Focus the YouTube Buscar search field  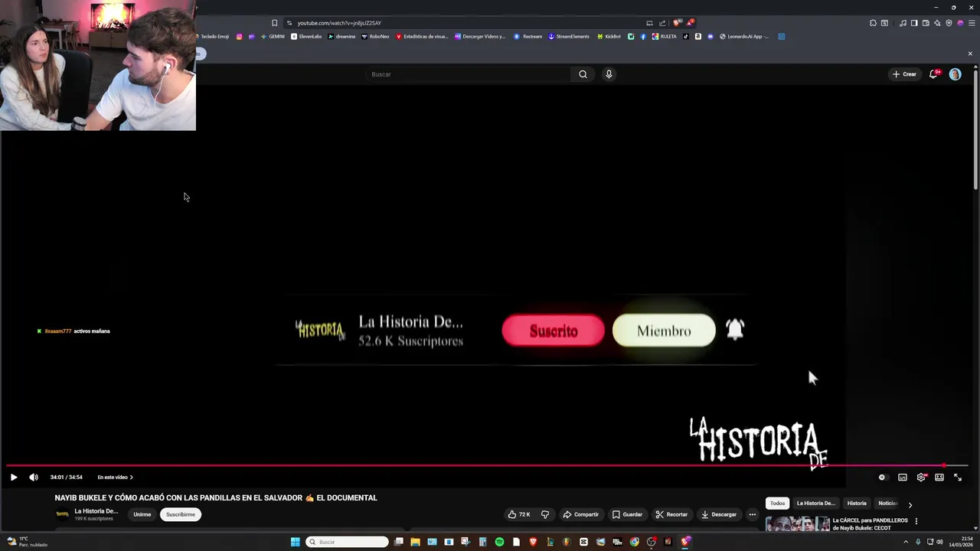point(469,74)
